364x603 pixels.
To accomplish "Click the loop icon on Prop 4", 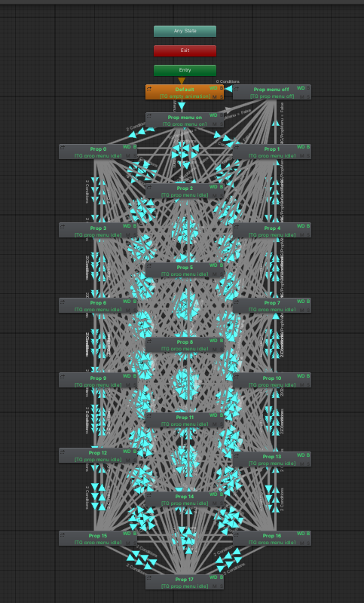I will pos(237,227).
